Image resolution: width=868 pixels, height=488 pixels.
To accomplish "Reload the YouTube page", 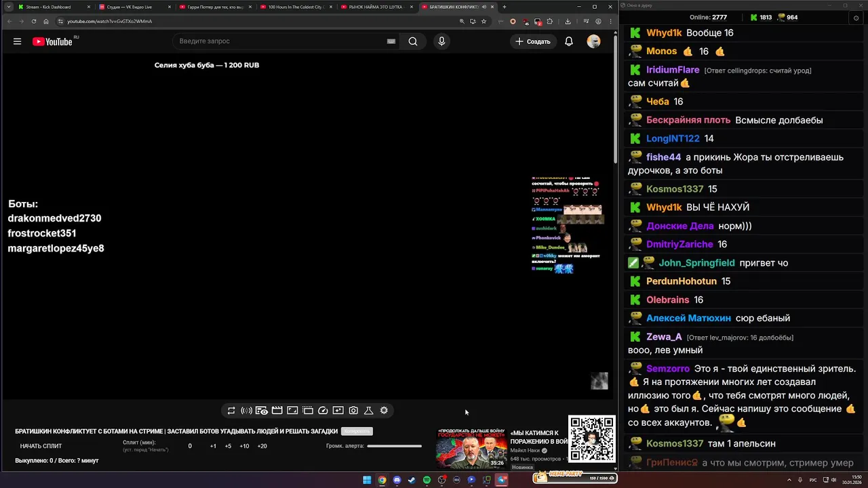I will [34, 21].
